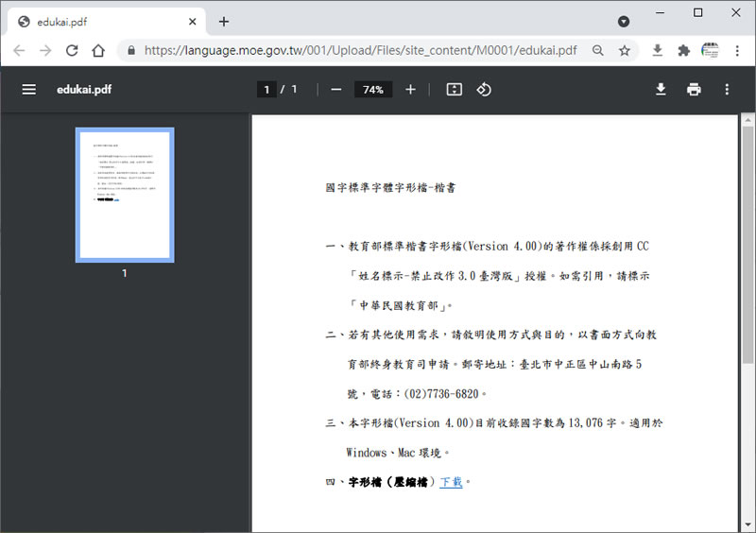The image size is (756, 533).
Task: Print the PDF document
Action: coord(694,90)
